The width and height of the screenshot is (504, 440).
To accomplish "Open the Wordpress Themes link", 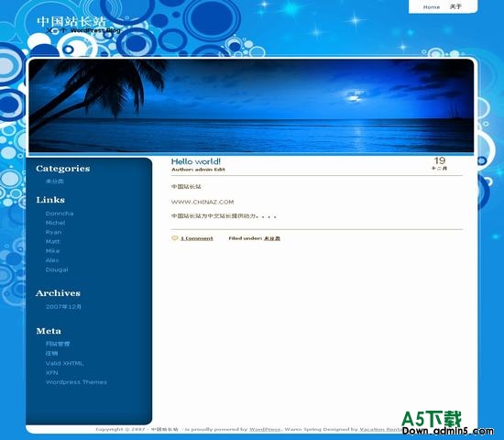I will 76,382.
